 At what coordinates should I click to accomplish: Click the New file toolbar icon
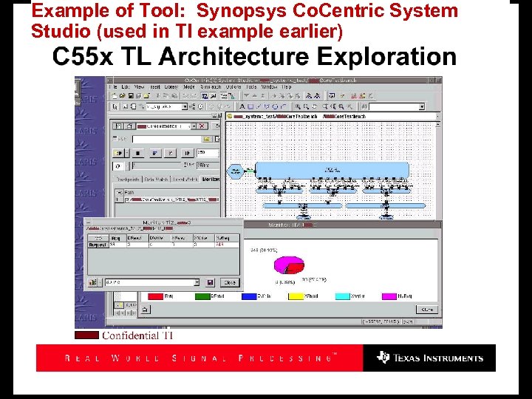(115, 96)
